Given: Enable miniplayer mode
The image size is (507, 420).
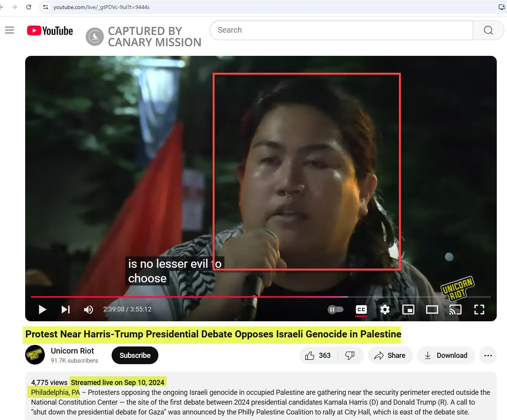Looking at the screenshot, I should click(x=408, y=309).
